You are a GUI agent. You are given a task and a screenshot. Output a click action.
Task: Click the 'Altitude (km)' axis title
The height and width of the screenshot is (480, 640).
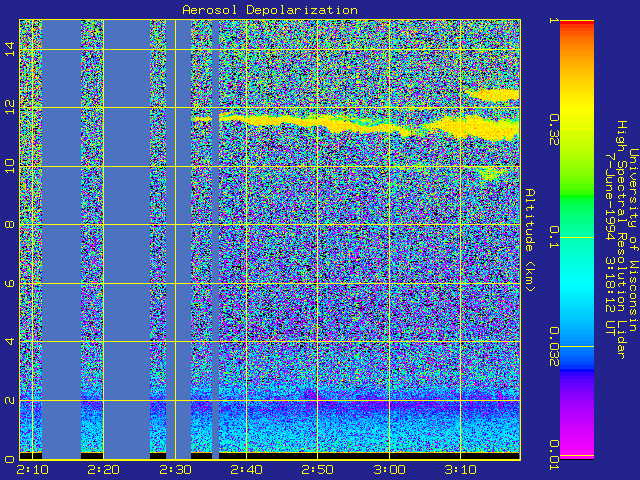pos(530,240)
